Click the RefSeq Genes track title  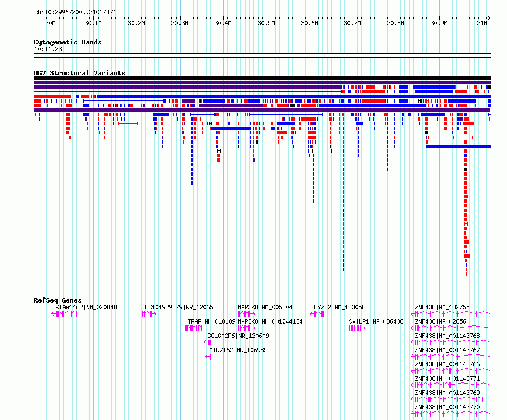58,300
